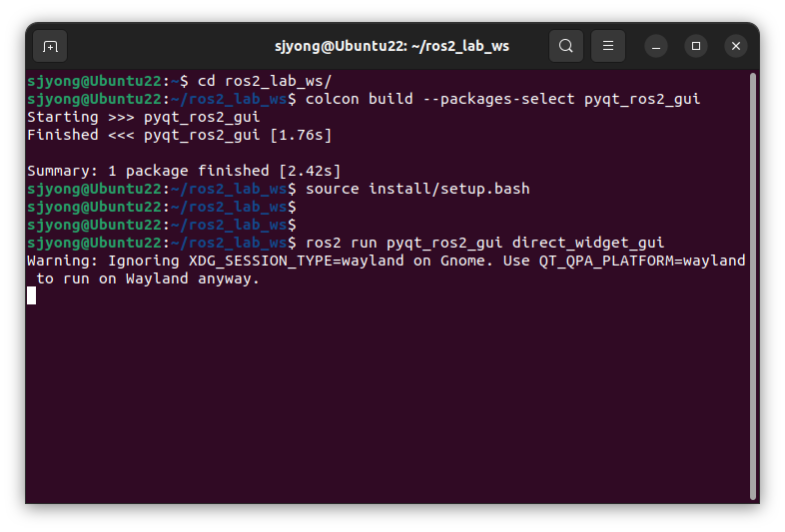Click the QT_QPA_PLATFORM=wayland text

[642, 261]
